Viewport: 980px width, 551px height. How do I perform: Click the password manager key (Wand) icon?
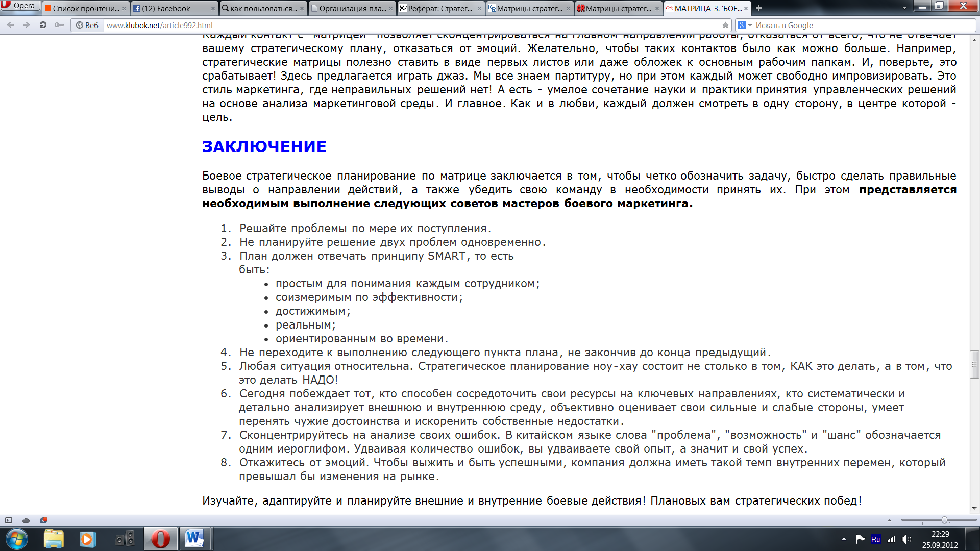[x=59, y=25]
